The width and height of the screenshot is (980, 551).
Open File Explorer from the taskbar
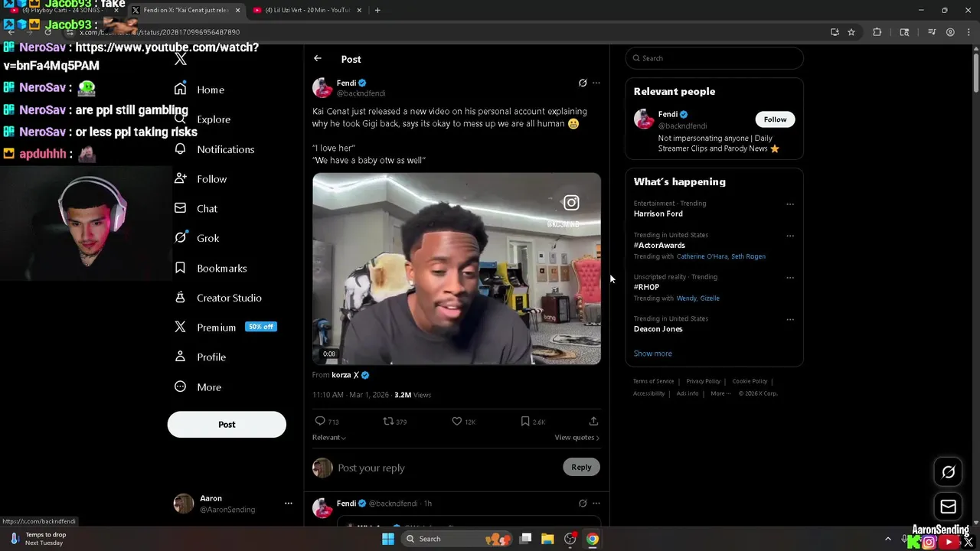pyautogui.click(x=547, y=539)
